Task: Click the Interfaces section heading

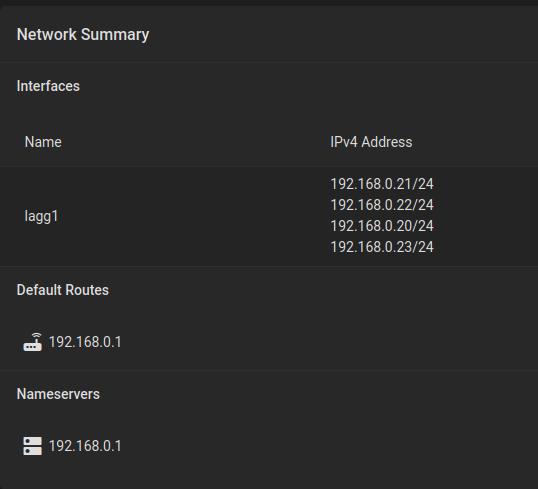Action: pos(48,86)
